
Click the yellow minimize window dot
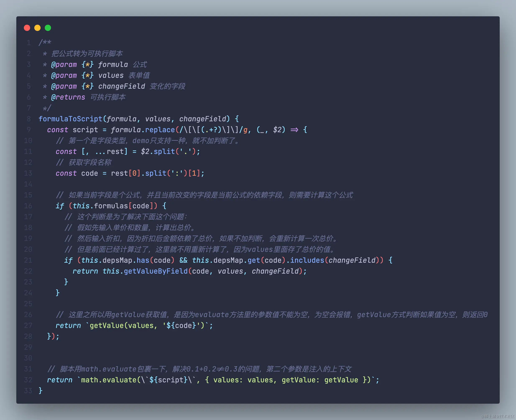click(37, 28)
